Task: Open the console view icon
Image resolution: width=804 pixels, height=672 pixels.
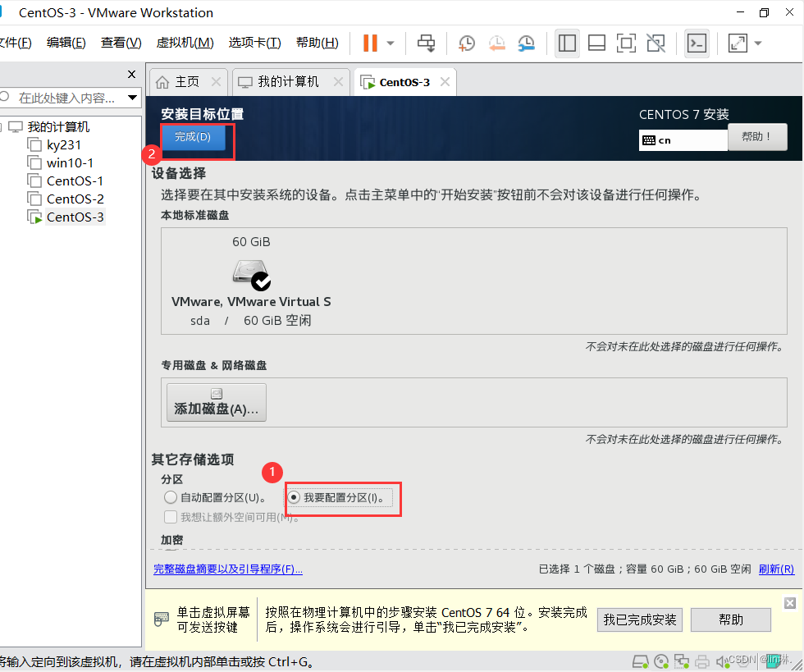Action: point(697,43)
